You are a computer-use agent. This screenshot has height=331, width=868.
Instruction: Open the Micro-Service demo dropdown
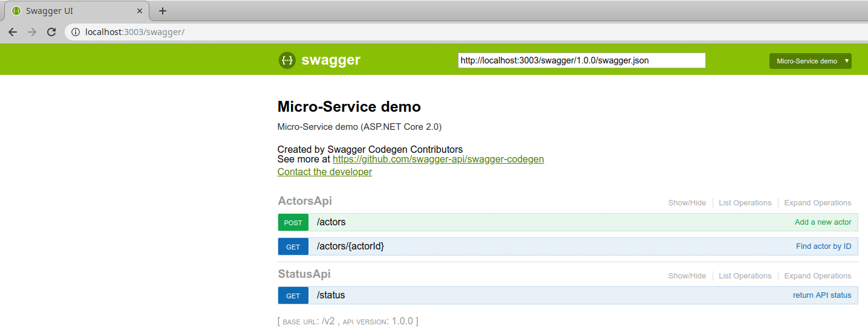[x=810, y=61]
